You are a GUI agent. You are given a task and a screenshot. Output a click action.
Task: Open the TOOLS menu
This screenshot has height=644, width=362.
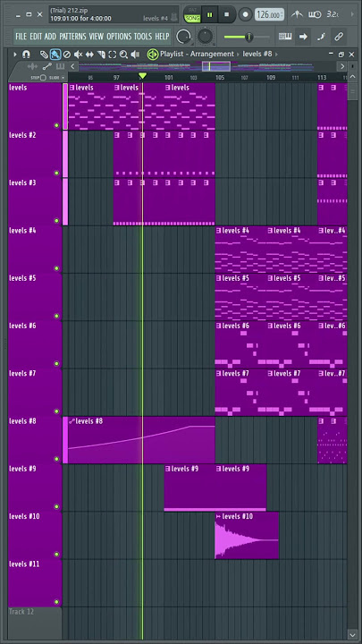[143, 37]
